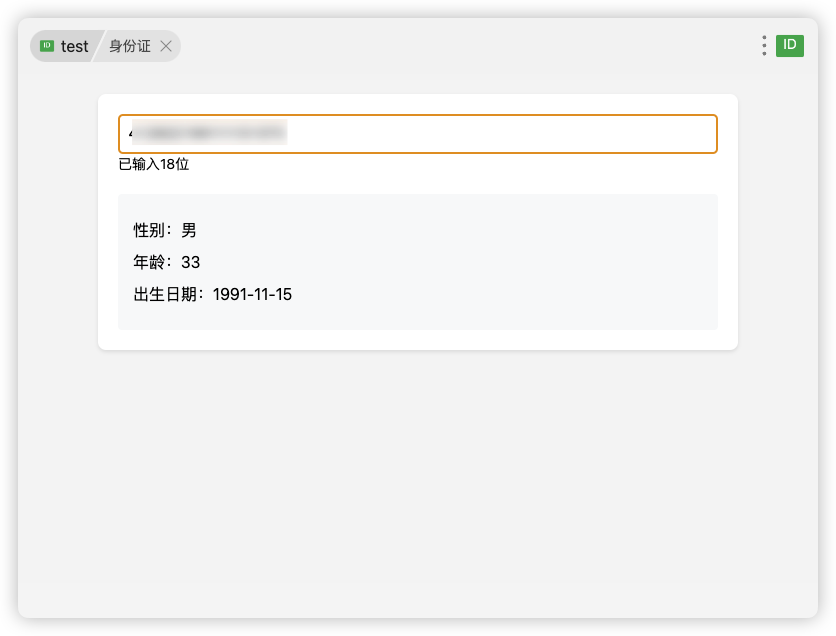Click the first visible digit in the input

(130, 133)
